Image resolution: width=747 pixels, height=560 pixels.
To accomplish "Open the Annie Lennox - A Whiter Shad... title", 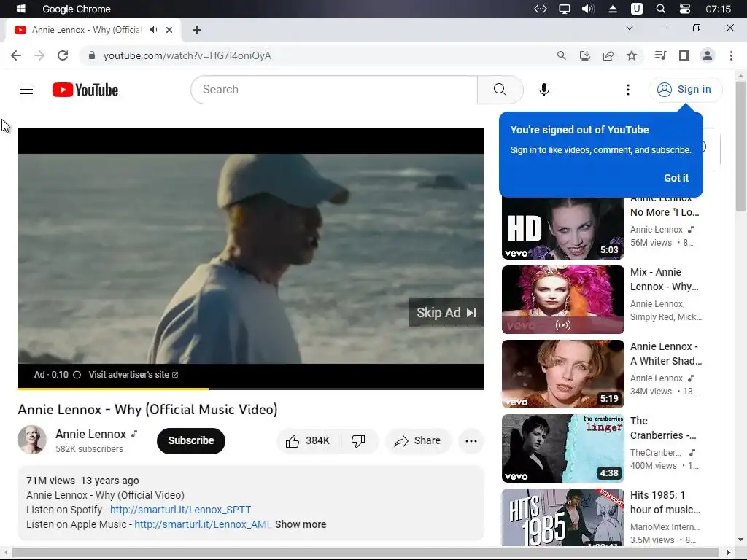I will pos(666,354).
